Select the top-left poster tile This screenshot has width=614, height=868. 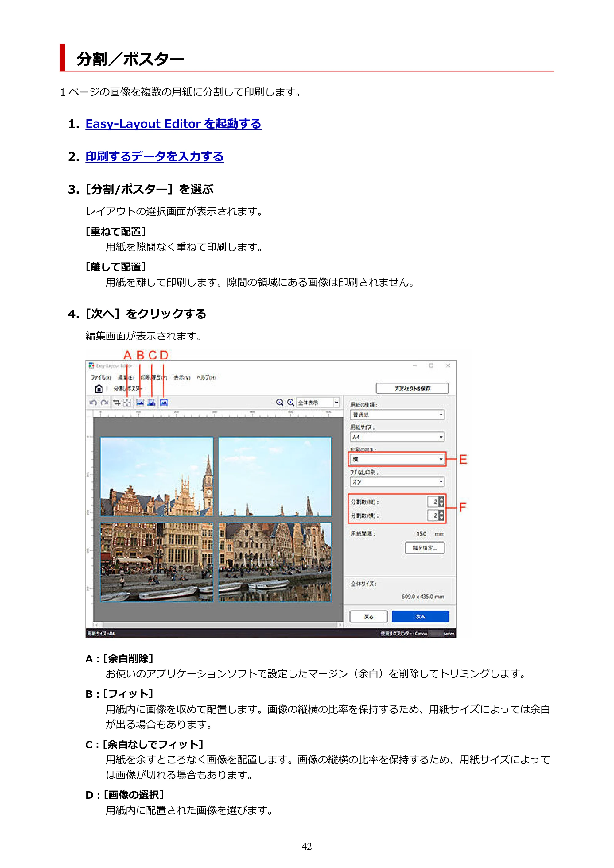157,477
